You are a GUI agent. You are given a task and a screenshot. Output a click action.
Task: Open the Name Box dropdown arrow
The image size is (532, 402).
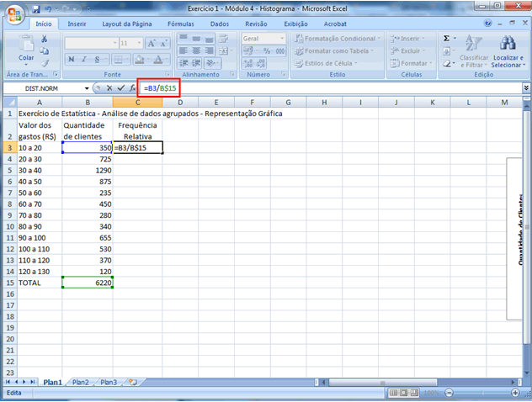pyautogui.click(x=86, y=88)
